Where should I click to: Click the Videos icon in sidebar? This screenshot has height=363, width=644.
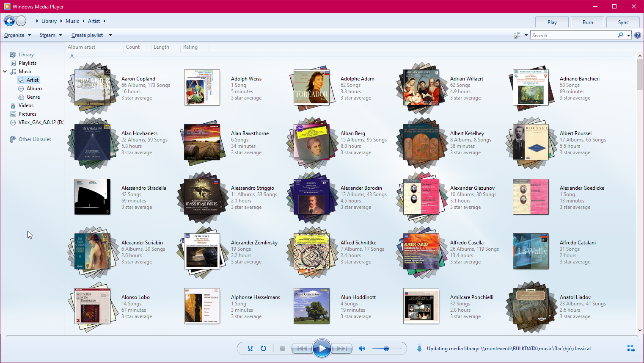tap(13, 105)
